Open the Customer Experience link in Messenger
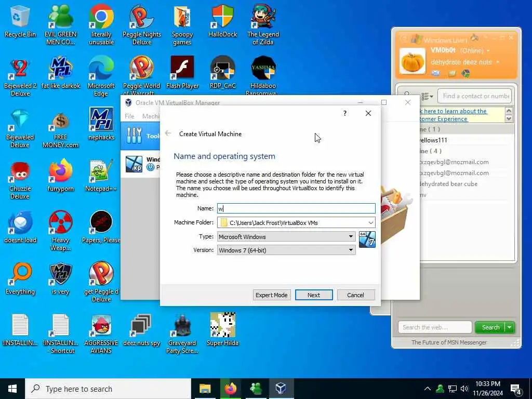This screenshot has width=532, height=399. [x=453, y=115]
